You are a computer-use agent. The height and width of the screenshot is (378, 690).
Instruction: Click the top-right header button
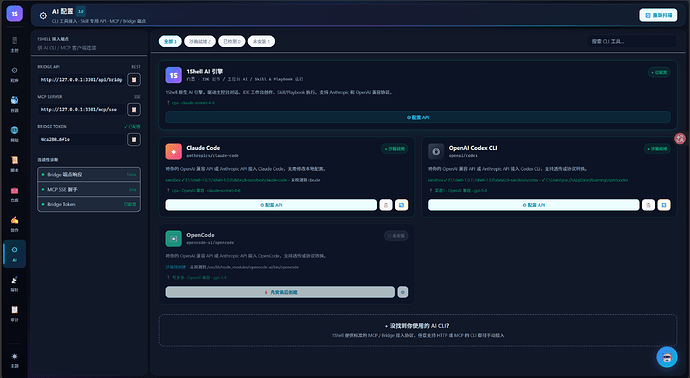658,15
